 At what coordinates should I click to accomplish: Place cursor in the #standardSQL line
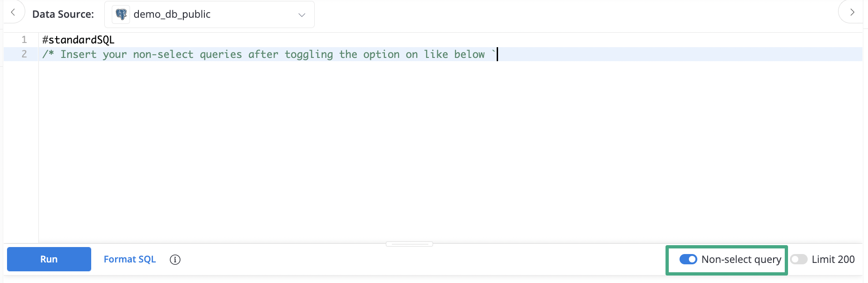tap(78, 40)
